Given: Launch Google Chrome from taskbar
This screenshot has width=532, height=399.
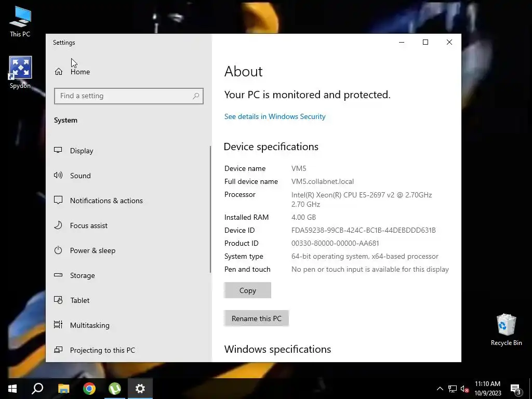Looking at the screenshot, I should [89, 389].
